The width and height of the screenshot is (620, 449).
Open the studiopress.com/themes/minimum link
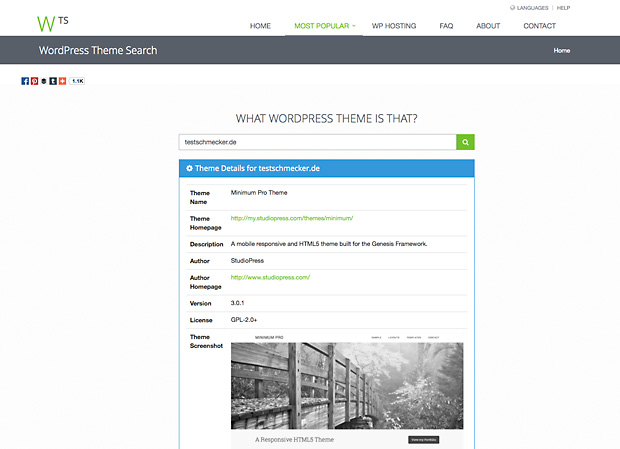pos(292,218)
